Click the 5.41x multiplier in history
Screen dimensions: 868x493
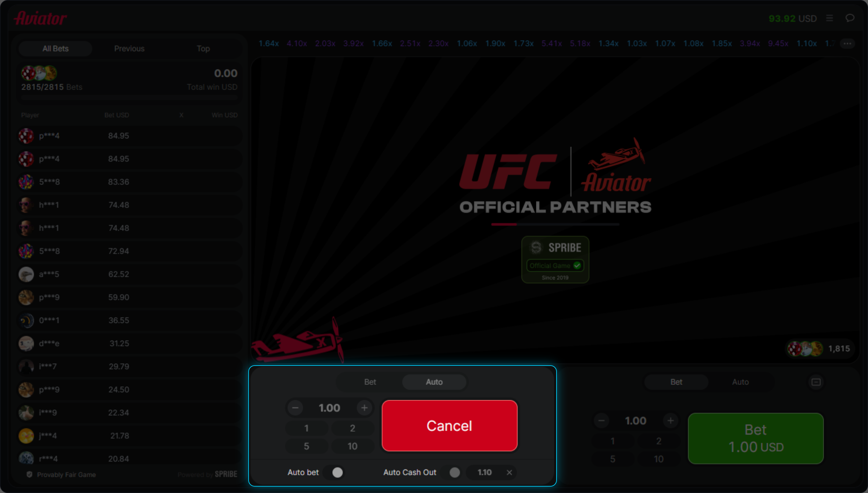pyautogui.click(x=552, y=43)
